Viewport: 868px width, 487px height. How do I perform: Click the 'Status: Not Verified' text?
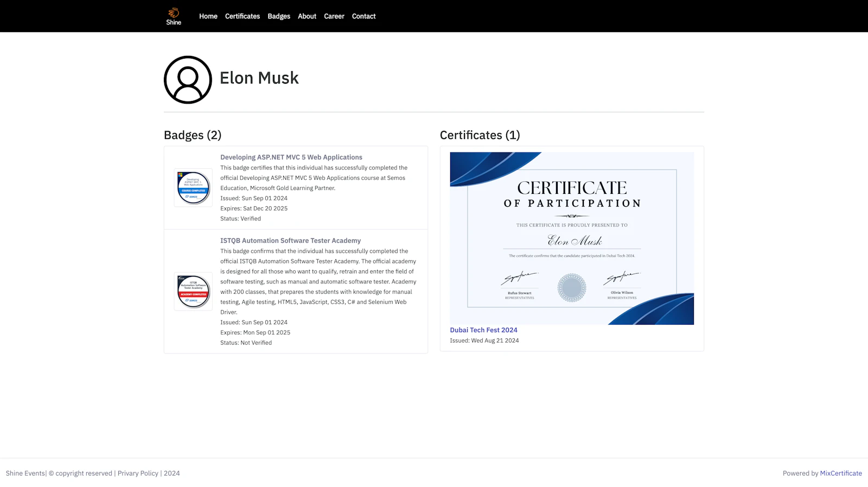[246, 343]
